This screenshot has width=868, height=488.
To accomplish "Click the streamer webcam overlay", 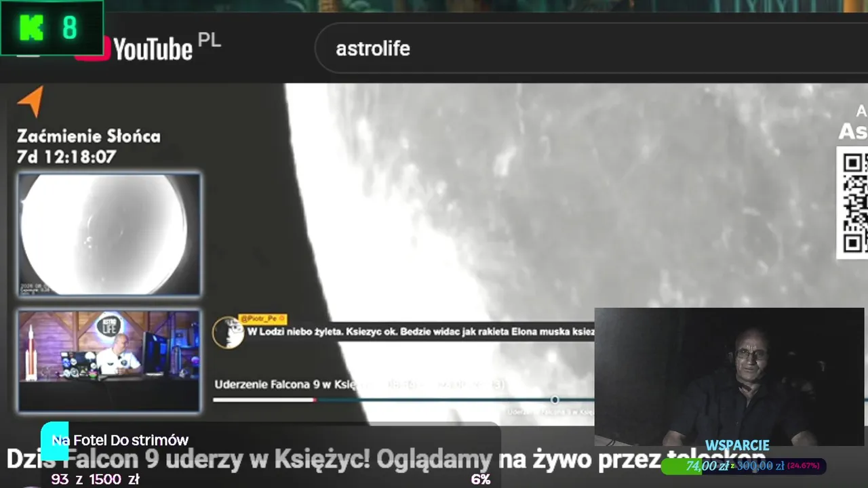I will coord(729,377).
